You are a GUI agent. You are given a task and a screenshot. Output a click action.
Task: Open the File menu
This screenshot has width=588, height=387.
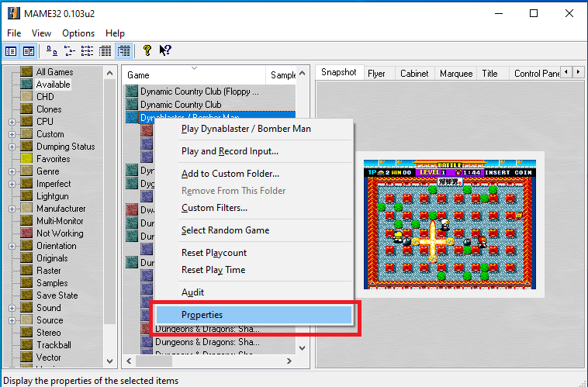coord(14,33)
